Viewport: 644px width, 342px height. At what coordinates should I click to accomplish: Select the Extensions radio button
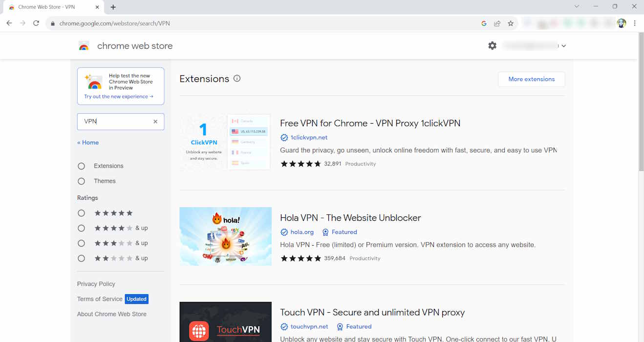click(82, 166)
